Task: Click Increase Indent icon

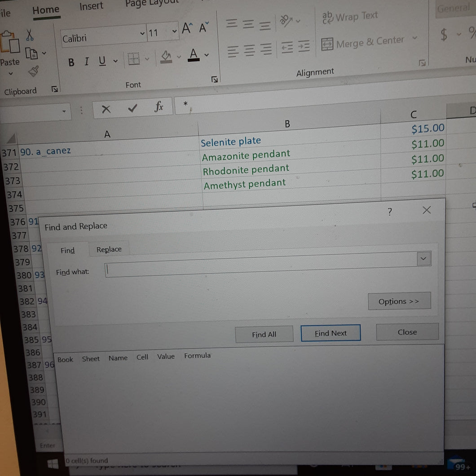Action: tap(304, 46)
